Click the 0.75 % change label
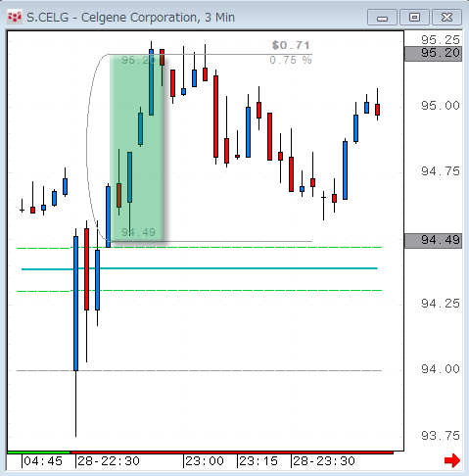 click(x=291, y=60)
